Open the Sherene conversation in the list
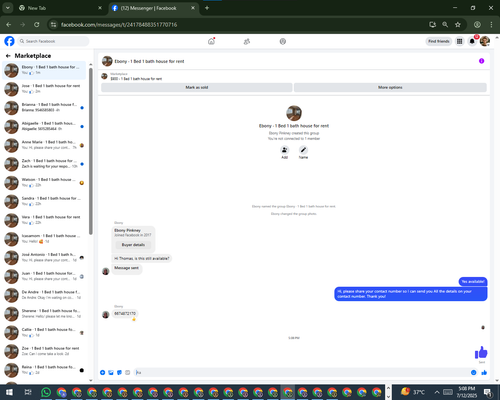500x400 pixels. coord(44,314)
